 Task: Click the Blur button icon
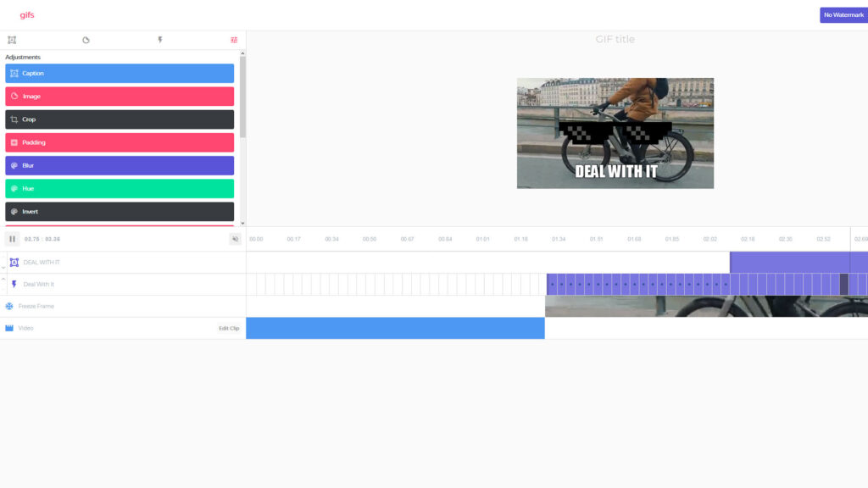(x=14, y=165)
